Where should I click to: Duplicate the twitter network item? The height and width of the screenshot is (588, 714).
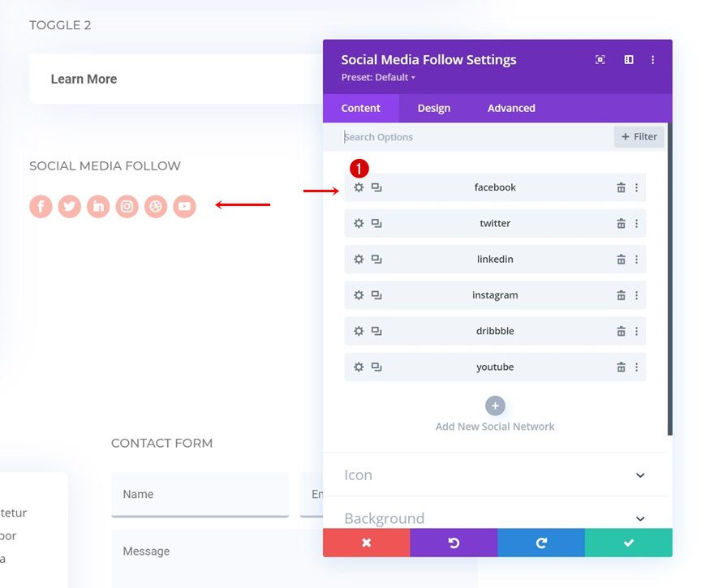click(x=376, y=224)
